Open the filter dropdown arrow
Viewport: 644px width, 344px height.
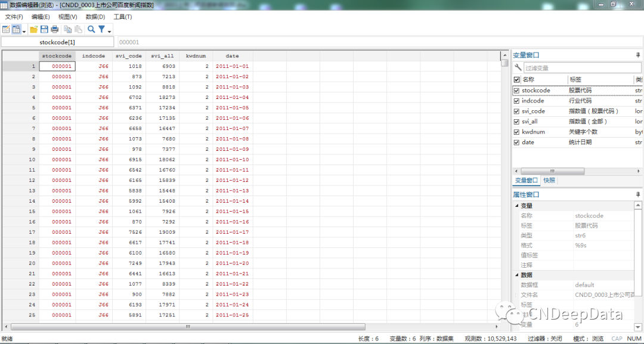[109, 31]
